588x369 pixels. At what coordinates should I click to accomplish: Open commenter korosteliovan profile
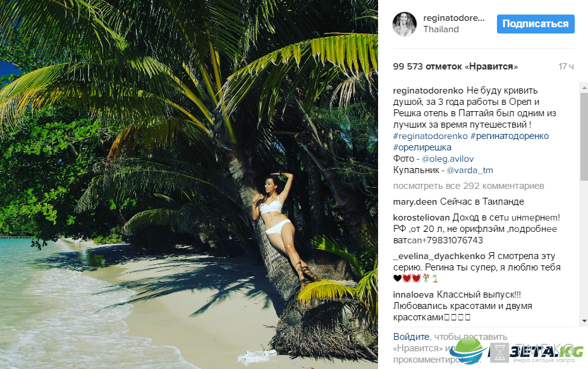(421, 217)
